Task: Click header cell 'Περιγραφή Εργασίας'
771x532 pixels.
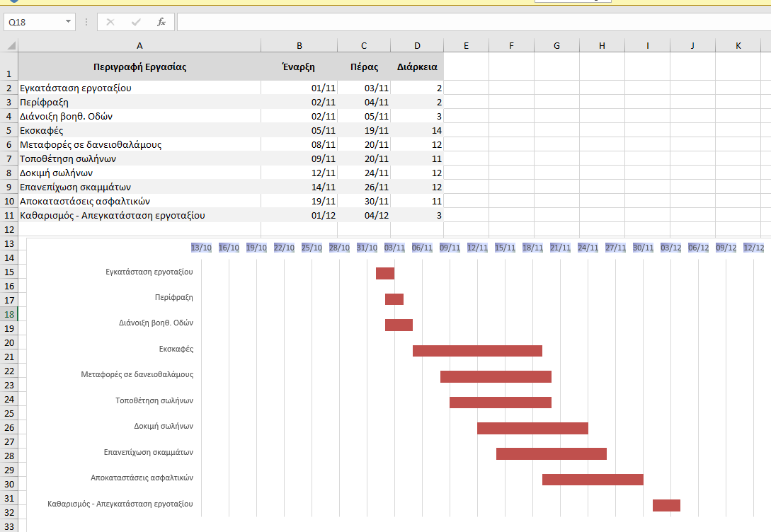Action: click(x=139, y=66)
